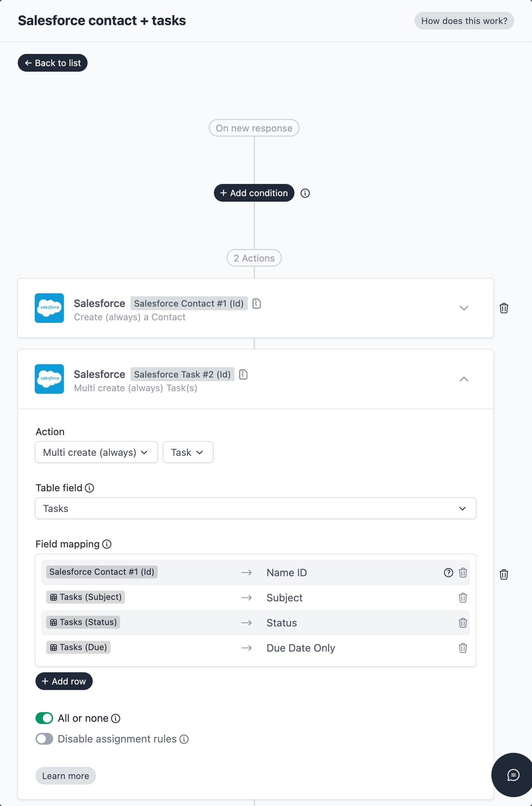Click Salesforce Contact #1 (Id) mapping source
Screen dimensions: 532x806
click(102, 572)
